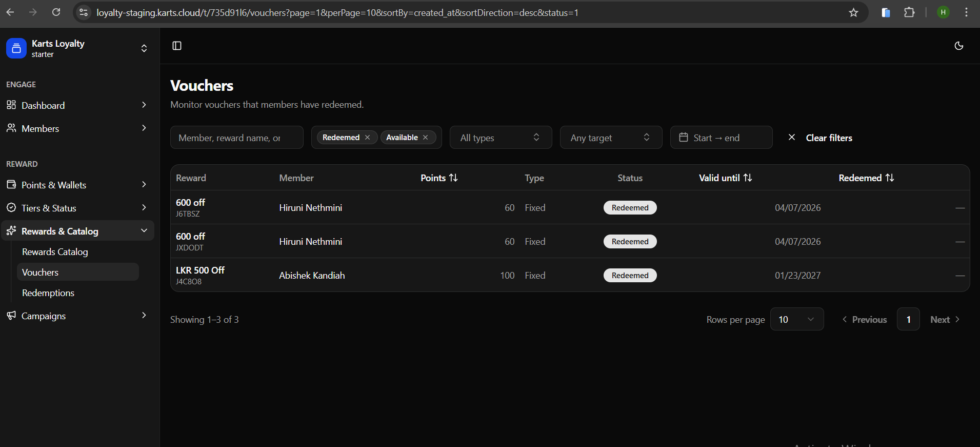Image resolution: width=980 pixels, height=447 pixels.
Task: Bookmark this page with star icon
Action: pyautogui.click(x=853, y=12)
